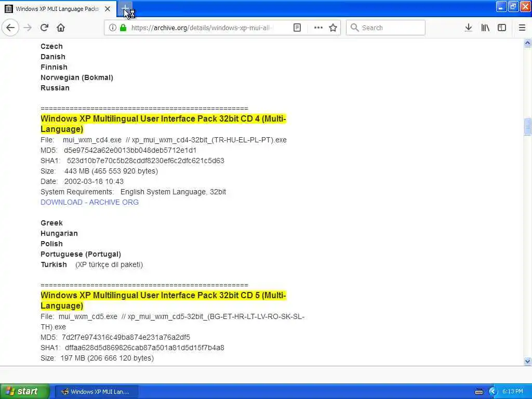The width and height of the screenshot is (532, 399).
Task: Click the 443 MB size text
Action: [111, 171]
